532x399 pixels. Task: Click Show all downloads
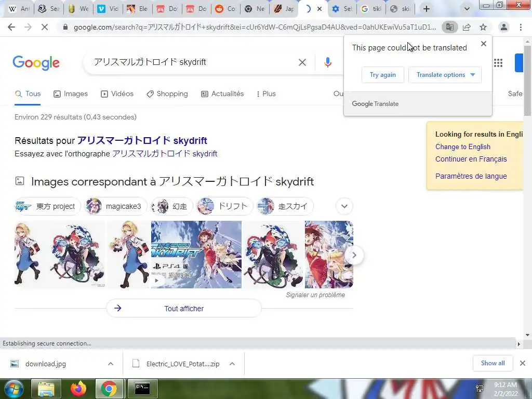(x=493, y=363)
